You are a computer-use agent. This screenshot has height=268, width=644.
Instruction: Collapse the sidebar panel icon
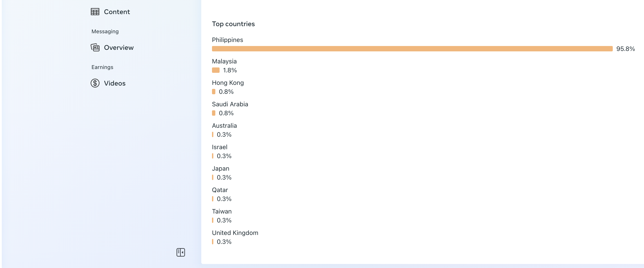click(x=181, y=252)
